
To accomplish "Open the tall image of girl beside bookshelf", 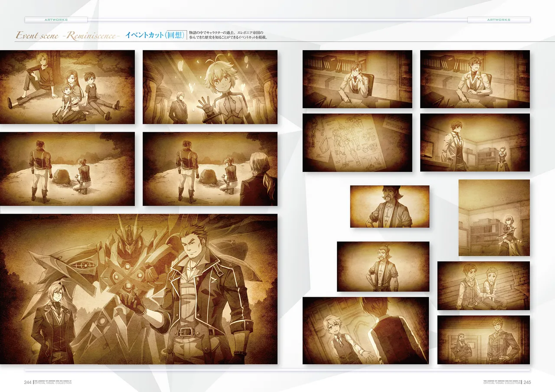I will [x=494, y=217].
